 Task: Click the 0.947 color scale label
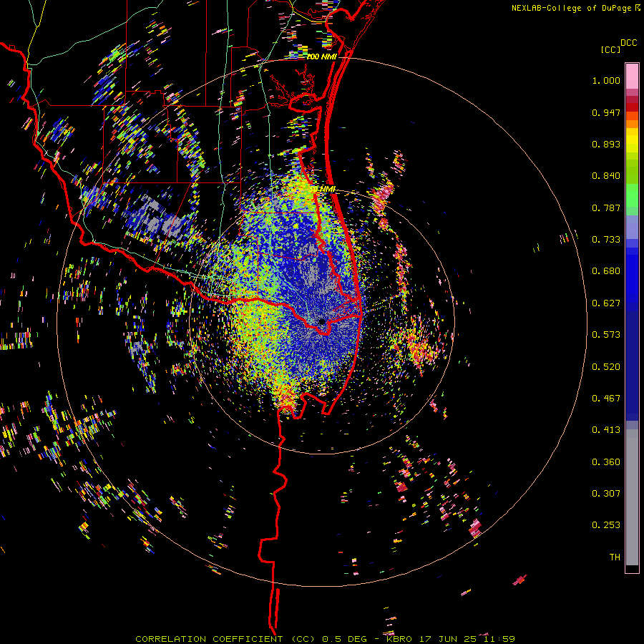[x=606, y=112]
